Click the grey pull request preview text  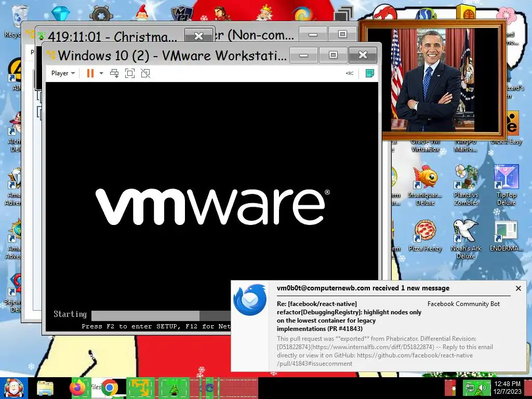pos(385,351)
